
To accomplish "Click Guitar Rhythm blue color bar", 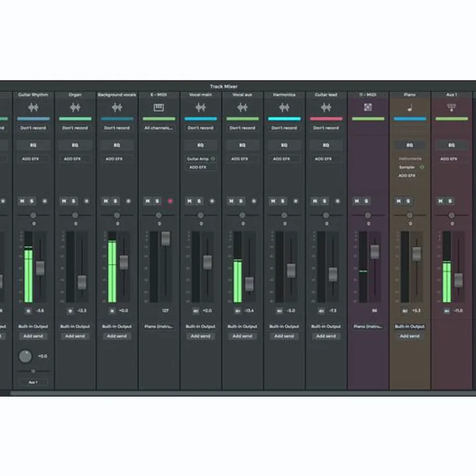I will click(x=33, y=119).
